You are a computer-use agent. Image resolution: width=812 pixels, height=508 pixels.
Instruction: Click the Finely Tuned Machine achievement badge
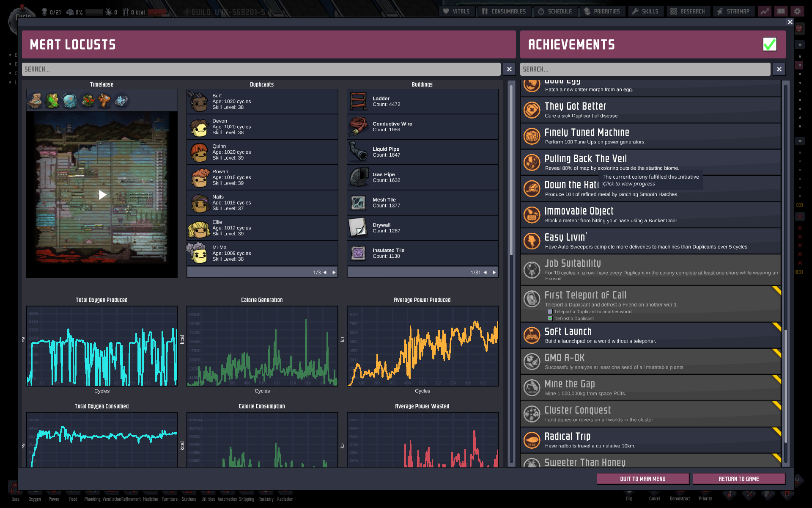pyautogui.click(x=532, y=136)
